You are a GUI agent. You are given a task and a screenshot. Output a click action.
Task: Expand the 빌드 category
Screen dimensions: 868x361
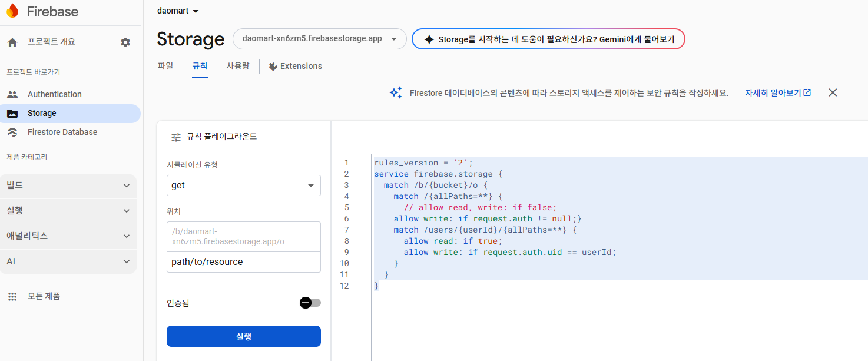point(68,186)
